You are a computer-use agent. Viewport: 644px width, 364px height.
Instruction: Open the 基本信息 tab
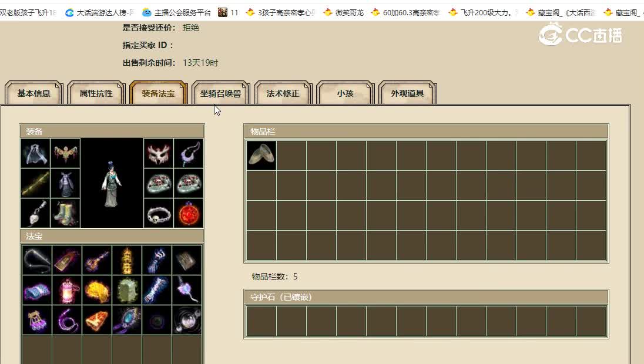point(33,93)
